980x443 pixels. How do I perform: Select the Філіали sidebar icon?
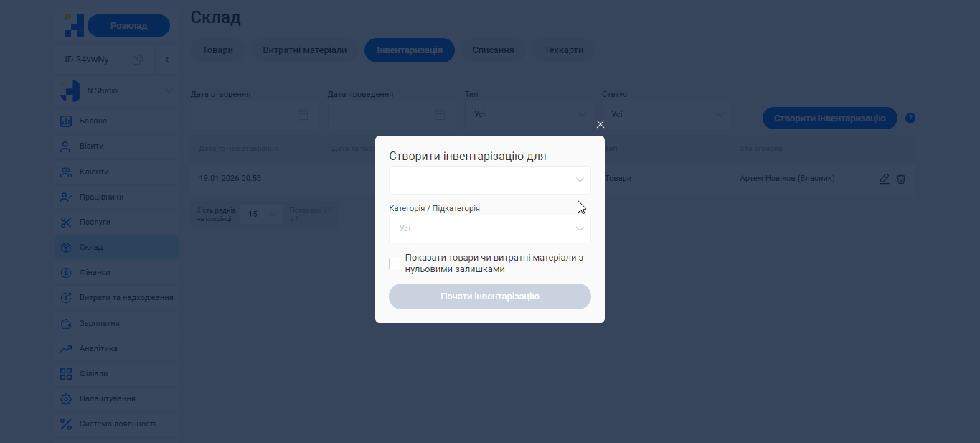66,373
